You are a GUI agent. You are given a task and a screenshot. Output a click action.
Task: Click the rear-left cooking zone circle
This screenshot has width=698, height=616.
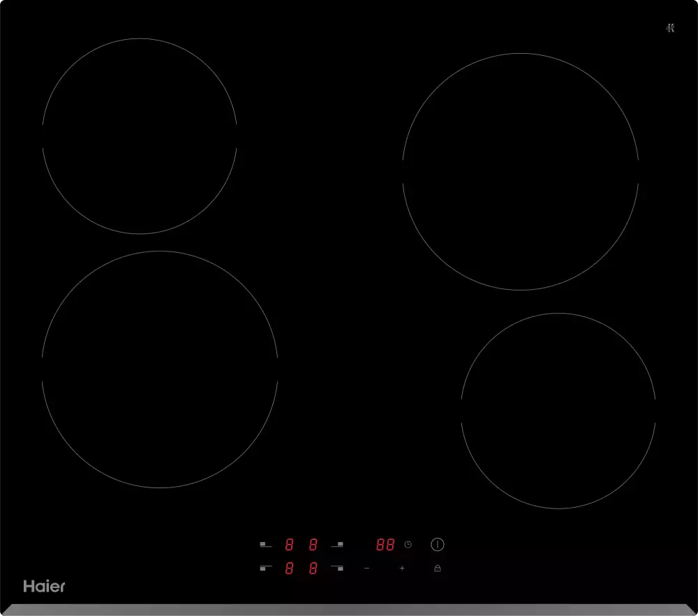point(140,136)
